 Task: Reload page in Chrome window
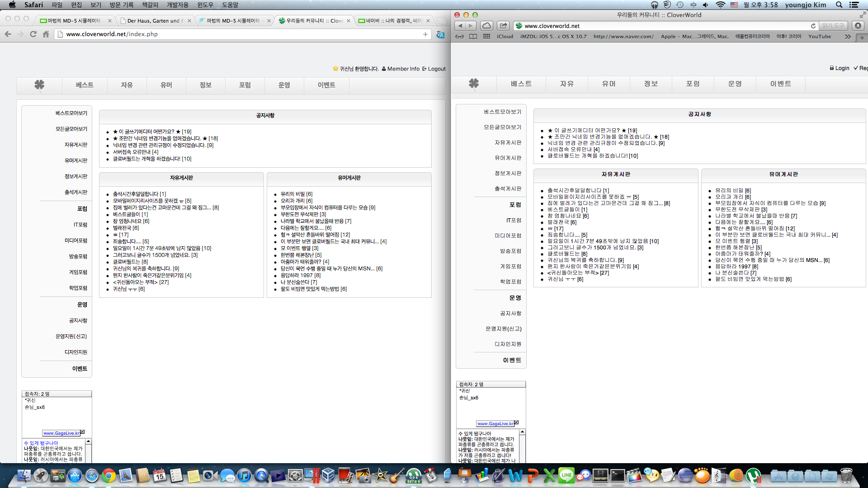(33, 34)
